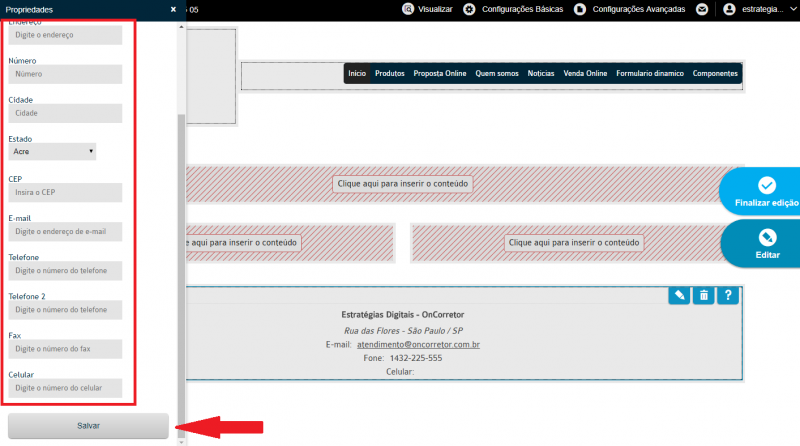800x446 pixels.
Task: Click the Celular input field
Action: [x=65, y=388]
